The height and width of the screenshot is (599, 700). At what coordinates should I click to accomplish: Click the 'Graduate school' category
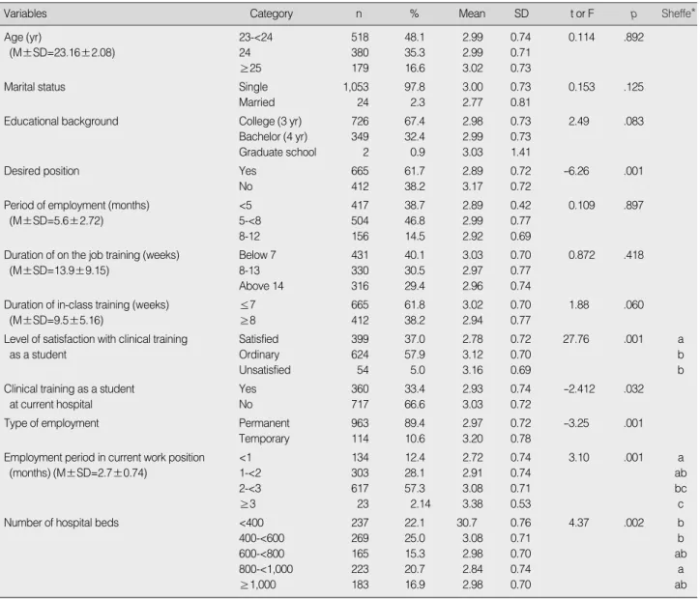click(x=277, y=152)
